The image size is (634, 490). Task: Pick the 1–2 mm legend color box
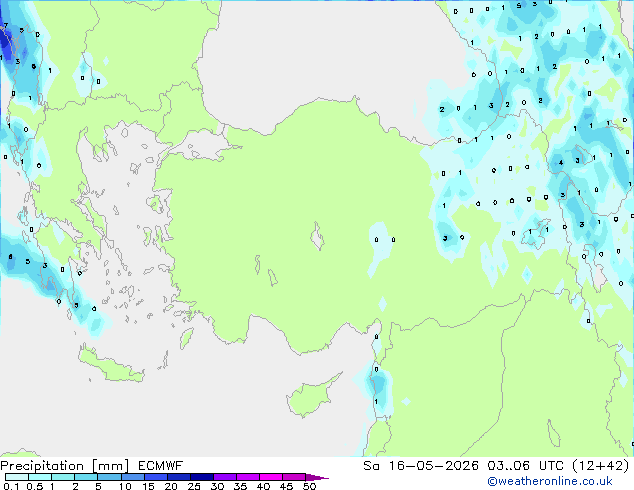tap(63, 477)
